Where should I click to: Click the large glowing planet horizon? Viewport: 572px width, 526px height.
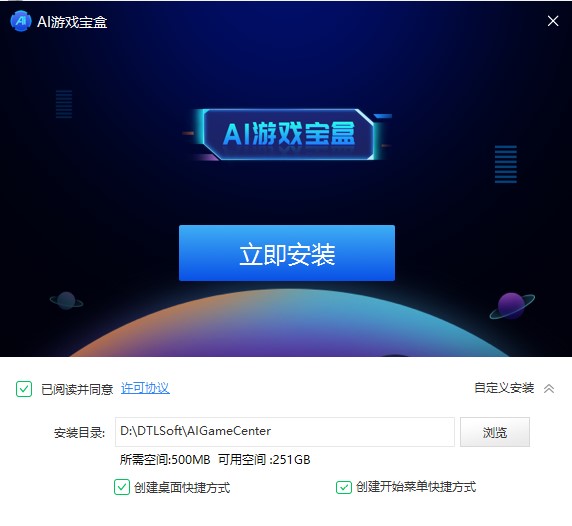click(290, 323)
